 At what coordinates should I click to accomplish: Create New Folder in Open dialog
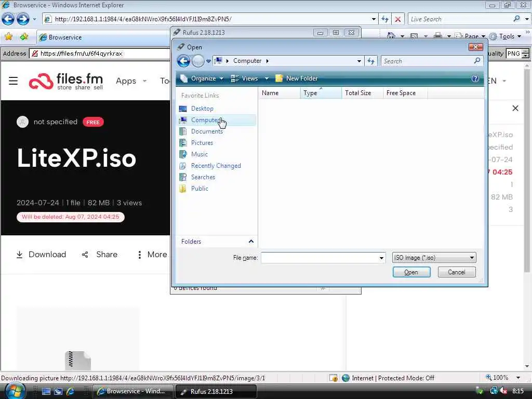point(297,78)
